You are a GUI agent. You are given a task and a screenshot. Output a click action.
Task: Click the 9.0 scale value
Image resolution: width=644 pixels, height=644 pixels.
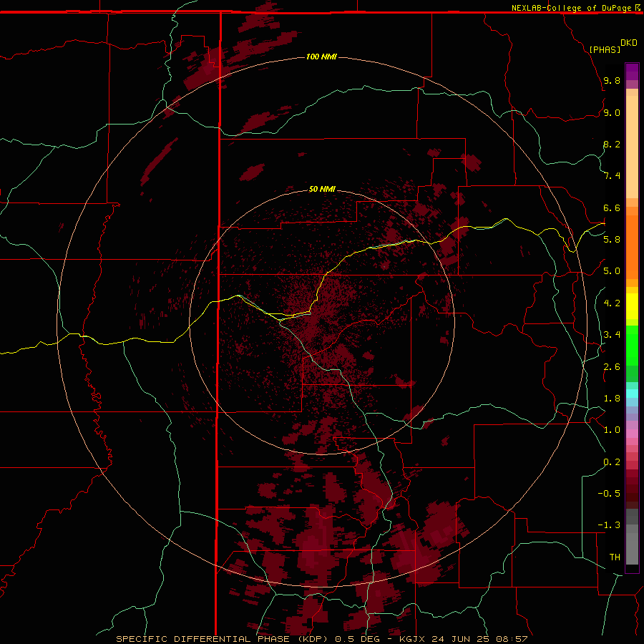(612, 113)
